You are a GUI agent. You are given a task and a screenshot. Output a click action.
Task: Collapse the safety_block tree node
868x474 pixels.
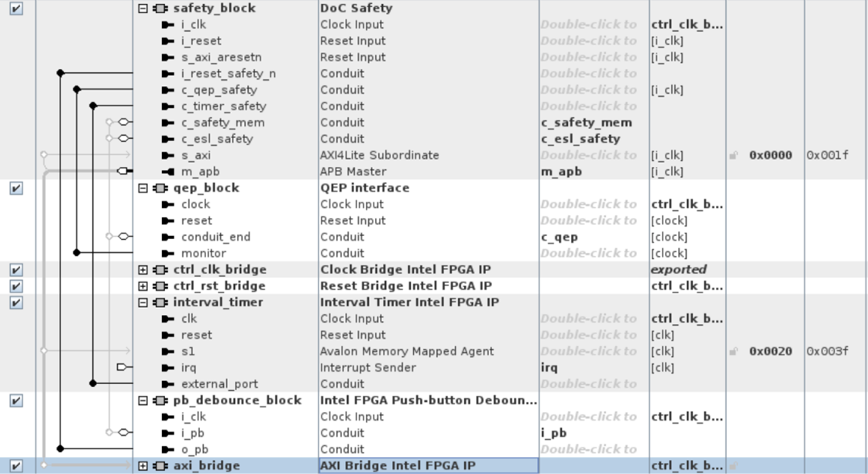pyautogui.click(x=143, y=9)
